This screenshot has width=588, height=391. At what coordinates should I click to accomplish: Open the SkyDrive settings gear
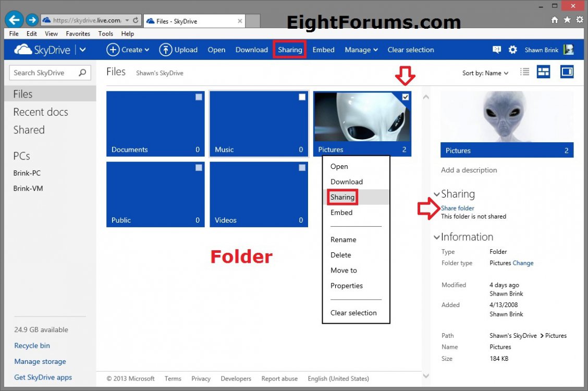point(512,50)
